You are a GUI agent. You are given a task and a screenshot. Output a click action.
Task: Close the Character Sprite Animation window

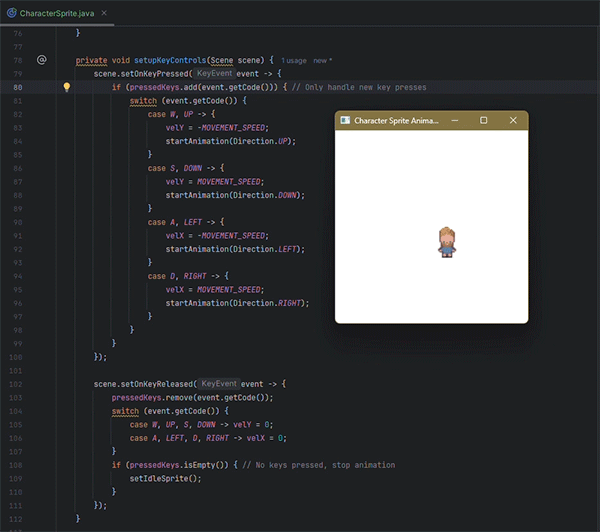point(513,120)
